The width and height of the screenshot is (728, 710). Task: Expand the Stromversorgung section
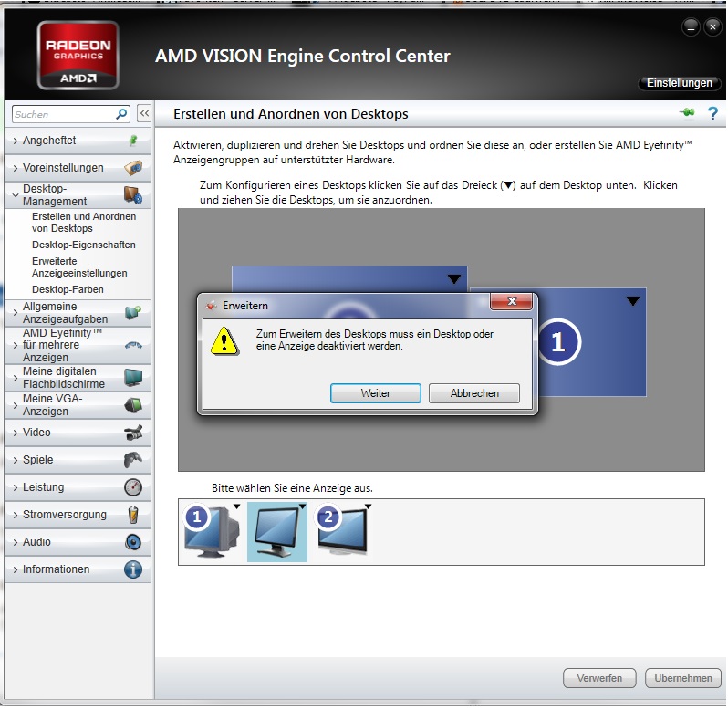coord(16,515)
